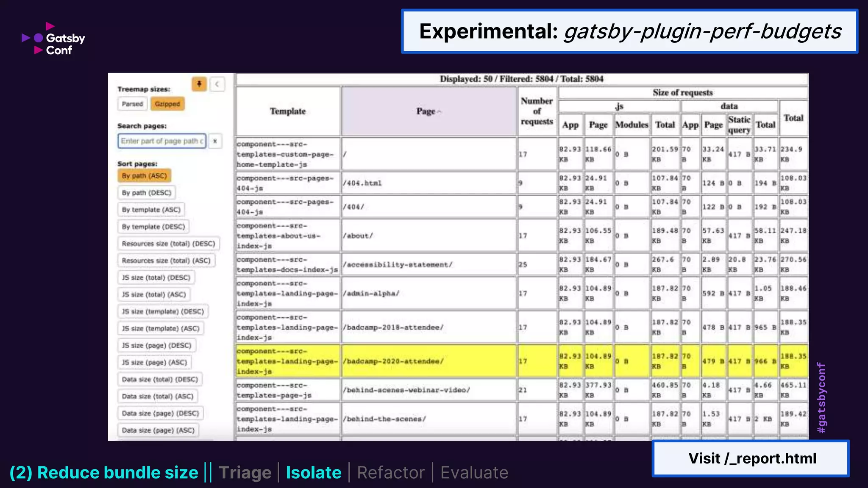Sort by JS size (template) (DESC)
Viewport: 868px width, 488px height.
(163, 311)
